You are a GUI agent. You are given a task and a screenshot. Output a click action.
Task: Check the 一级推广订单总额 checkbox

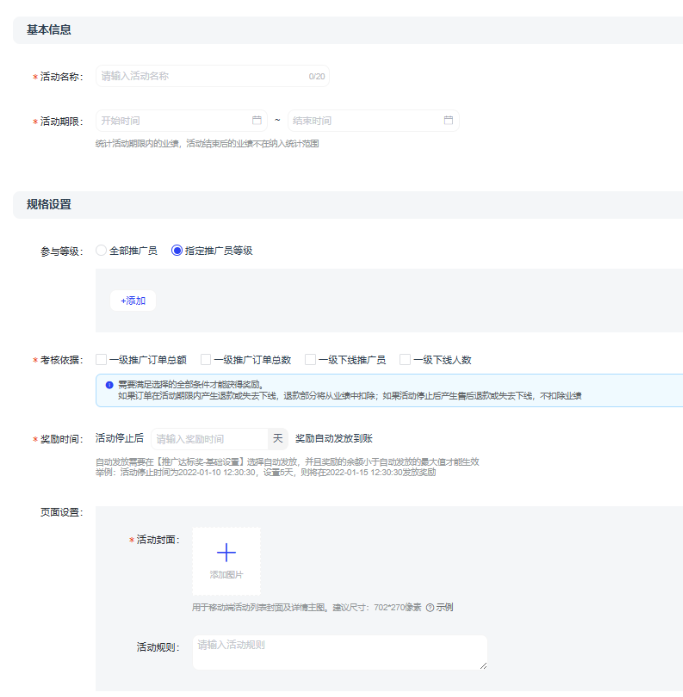point(101,360)
